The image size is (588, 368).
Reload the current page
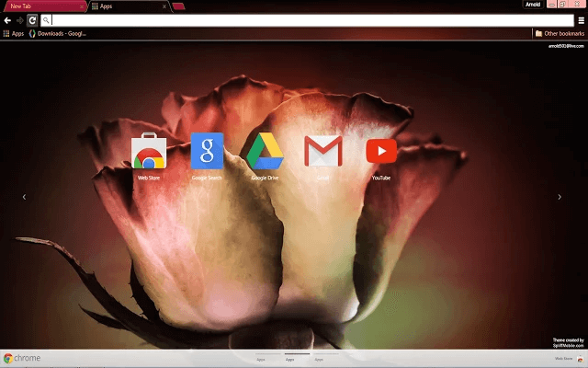pyautogui.click(x=32, y=19)
